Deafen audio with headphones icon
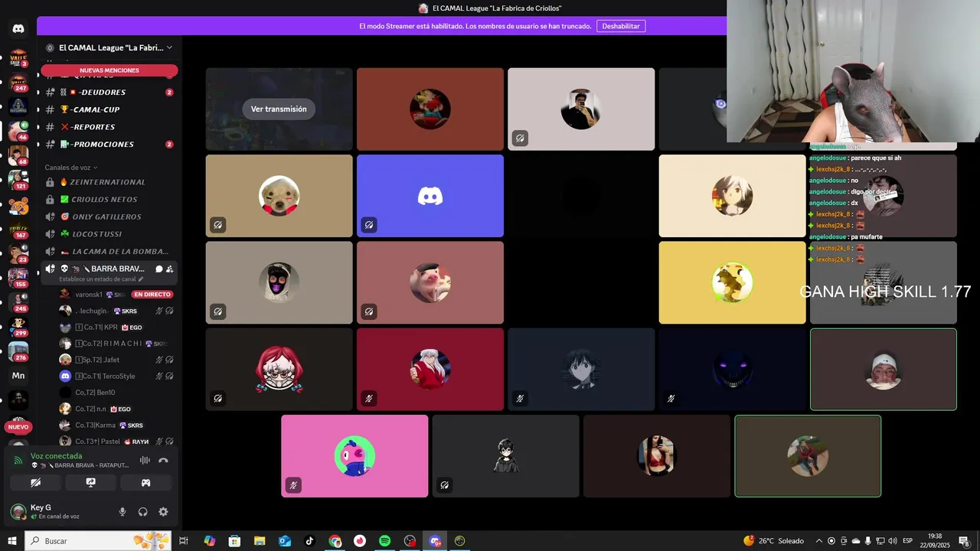Image resolution: width=980 pixels, height=551 pixels. coord(142,512)
